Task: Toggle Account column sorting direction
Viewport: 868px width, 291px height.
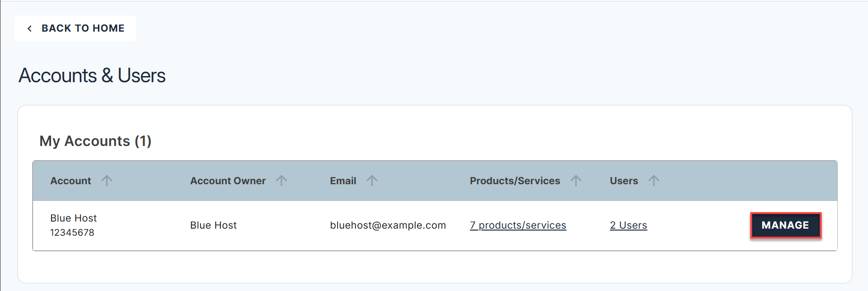Action: click(x=108, y=180)
